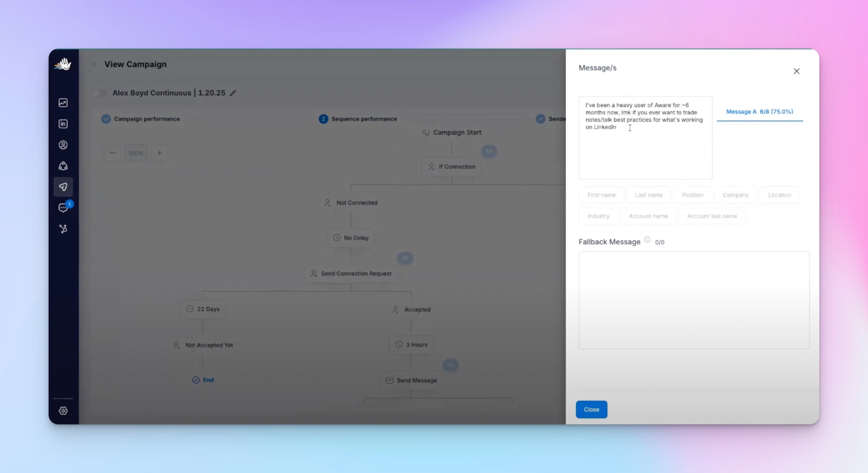This screenshot has width=868, height=473.
Task: Open the Campaign performance step
Action: pos(141,119)
